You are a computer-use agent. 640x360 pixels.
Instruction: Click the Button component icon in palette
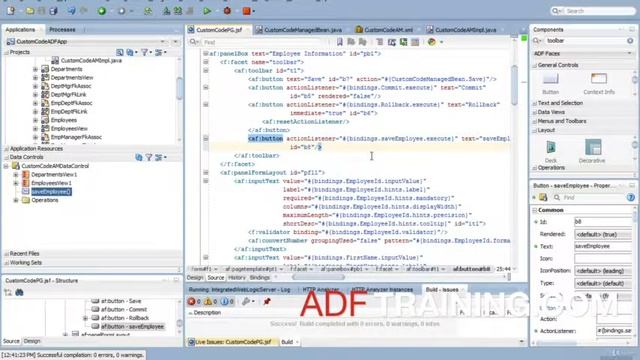pos(551,79)
